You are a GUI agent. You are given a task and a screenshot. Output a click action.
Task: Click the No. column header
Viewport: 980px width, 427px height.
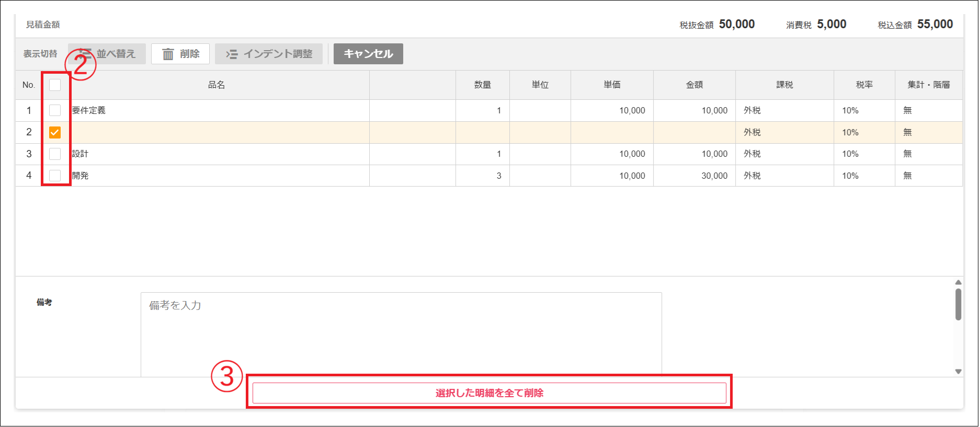coord(29,85)
